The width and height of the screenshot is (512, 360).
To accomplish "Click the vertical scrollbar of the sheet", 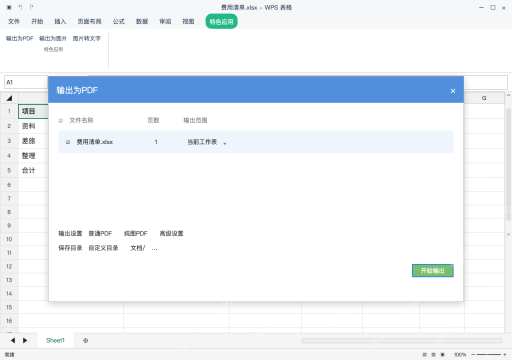I will pos(508,164).
